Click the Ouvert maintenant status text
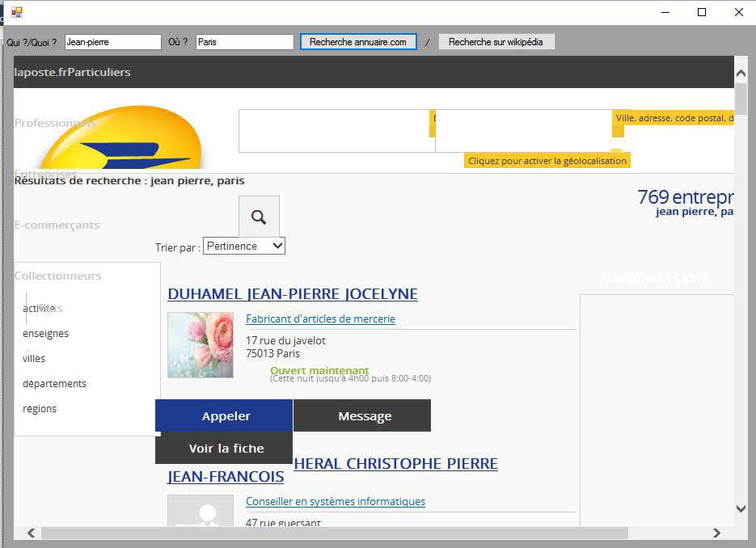 (319, 370)
